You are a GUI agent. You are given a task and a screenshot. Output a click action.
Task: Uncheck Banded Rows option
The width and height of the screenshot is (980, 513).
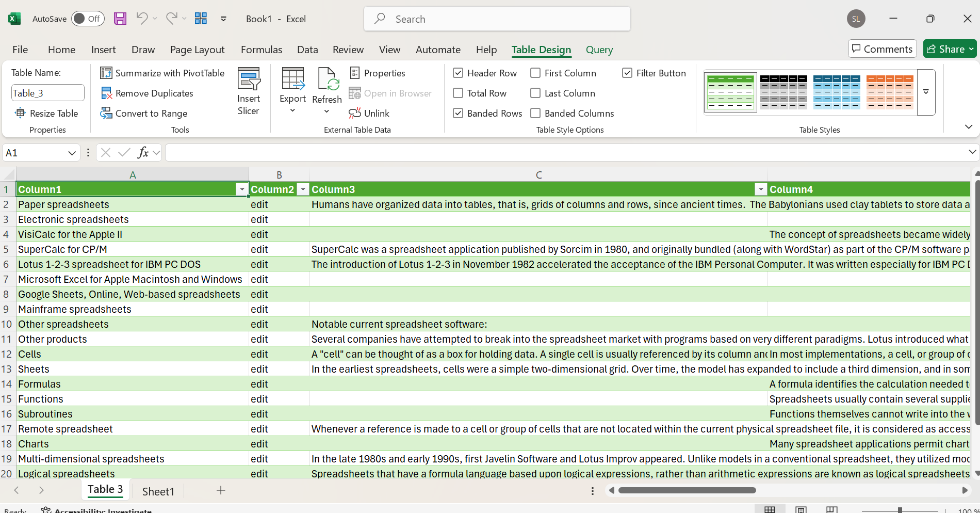pyautogui.click(x=458, y=114)
